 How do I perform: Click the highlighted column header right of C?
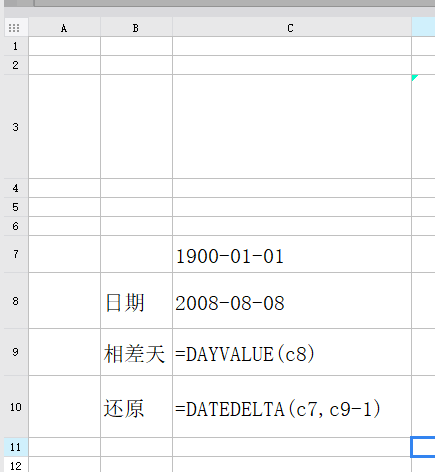[x=423, y=28]
